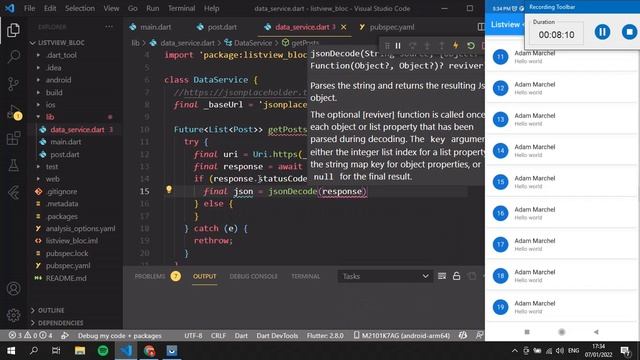This screenshot has width=640, height=360.
Task: Open the File menu
Action: pos(29,8)
